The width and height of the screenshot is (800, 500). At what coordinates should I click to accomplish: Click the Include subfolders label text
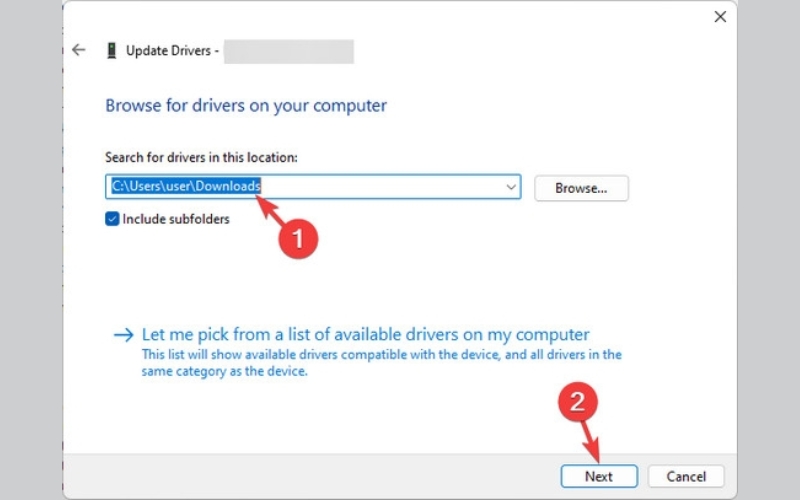176,219
